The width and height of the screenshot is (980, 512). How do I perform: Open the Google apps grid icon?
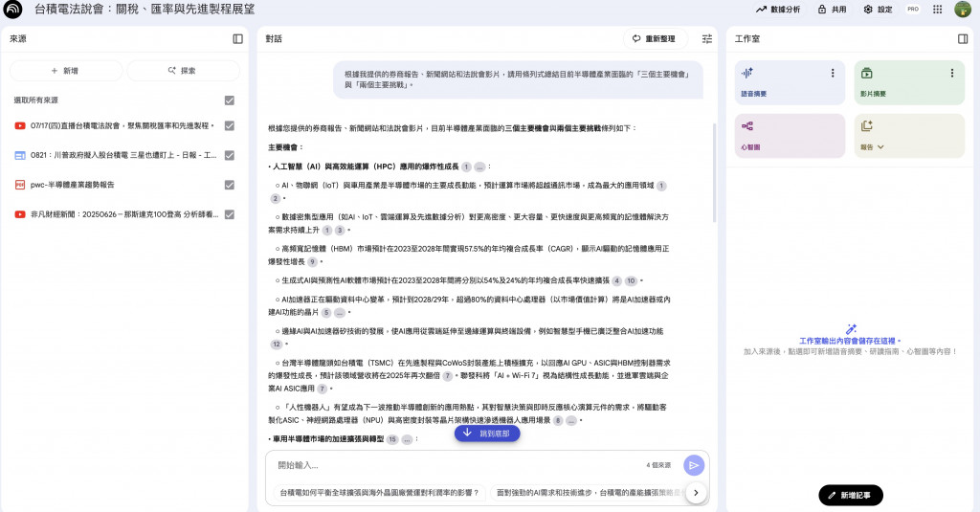tap(938, 10)
